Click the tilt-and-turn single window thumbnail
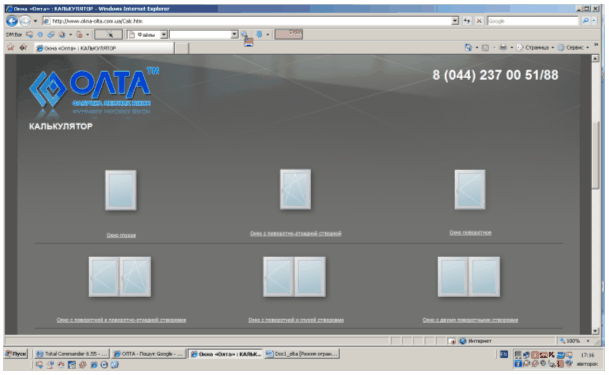 [x=296, y=189]
